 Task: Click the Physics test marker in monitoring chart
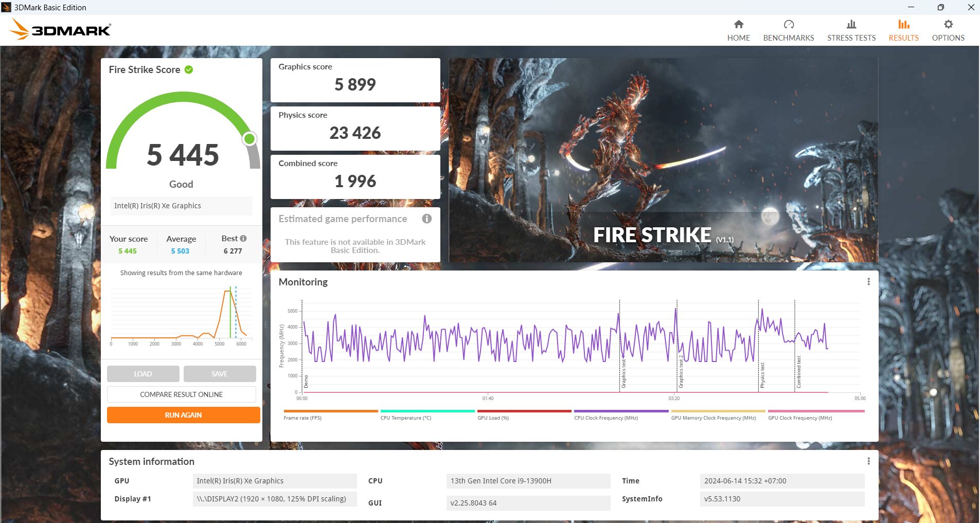[x=762, y=374]
